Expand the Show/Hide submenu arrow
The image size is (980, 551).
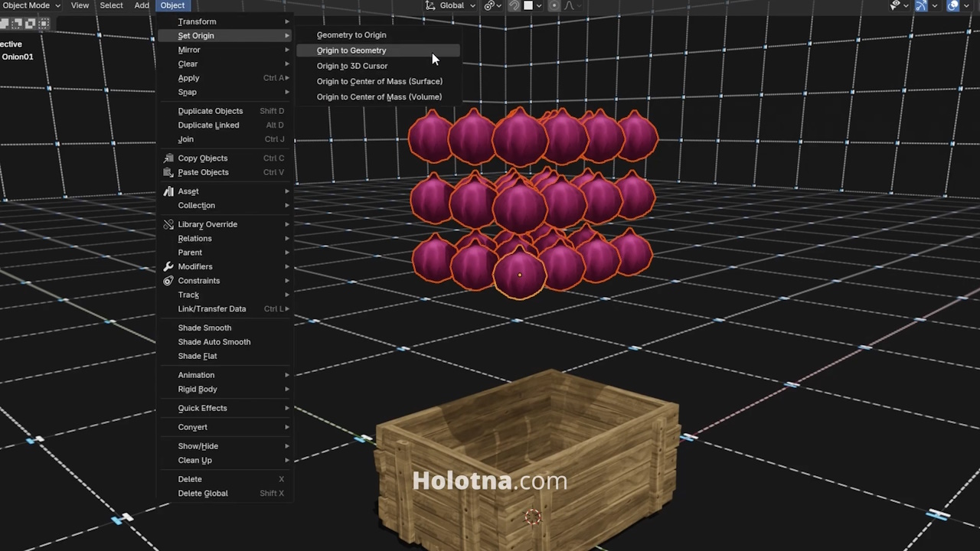click(287, 446)
